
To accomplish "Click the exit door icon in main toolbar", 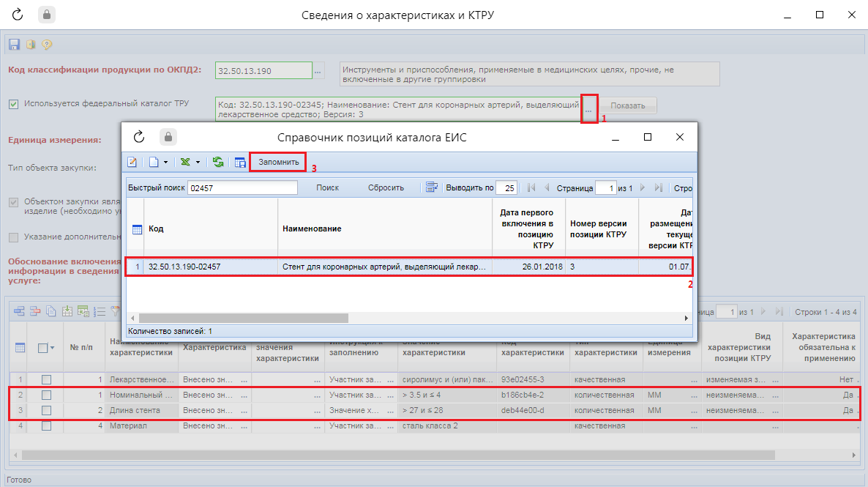I will [x=31, y=45].
